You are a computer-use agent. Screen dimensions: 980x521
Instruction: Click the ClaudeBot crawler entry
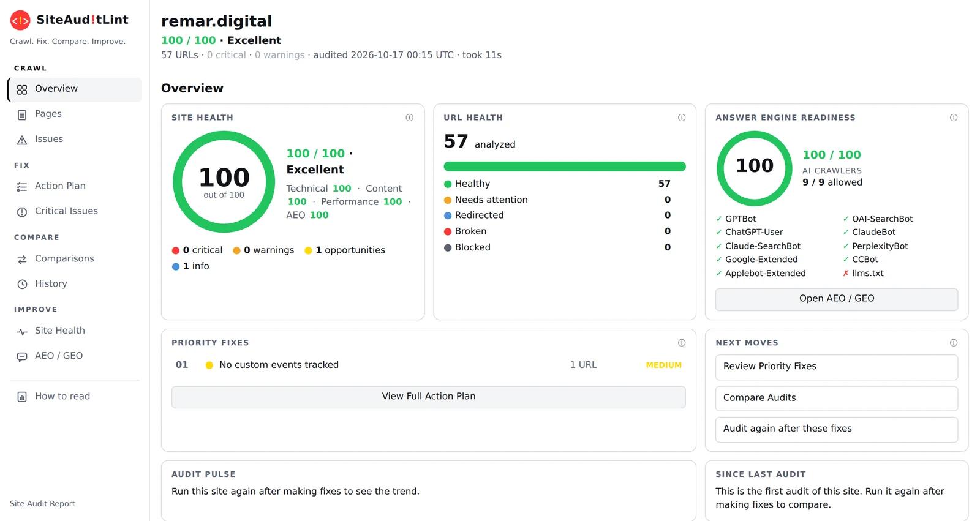coord(869,233)
